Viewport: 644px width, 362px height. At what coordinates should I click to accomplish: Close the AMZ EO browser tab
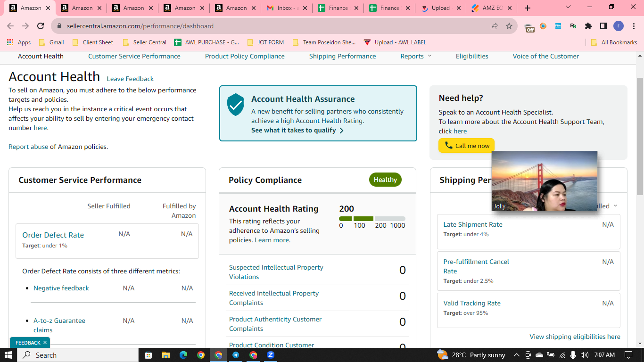(x=511, y=8)
